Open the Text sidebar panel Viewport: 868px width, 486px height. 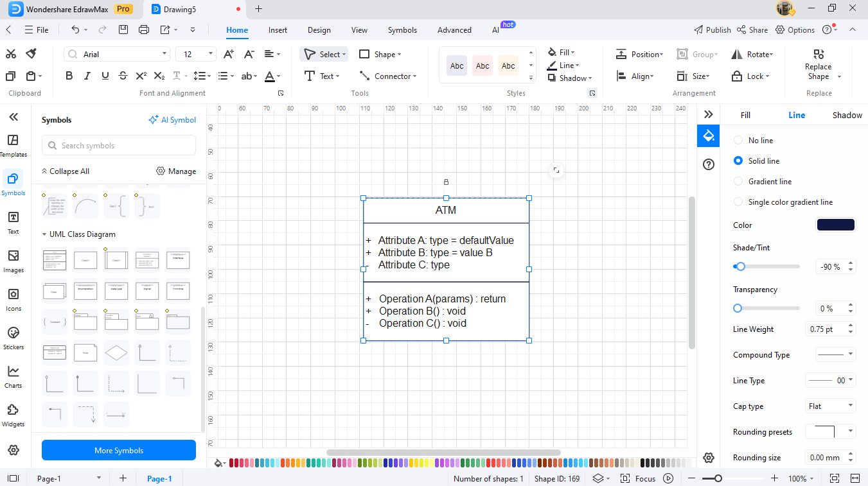13,223
